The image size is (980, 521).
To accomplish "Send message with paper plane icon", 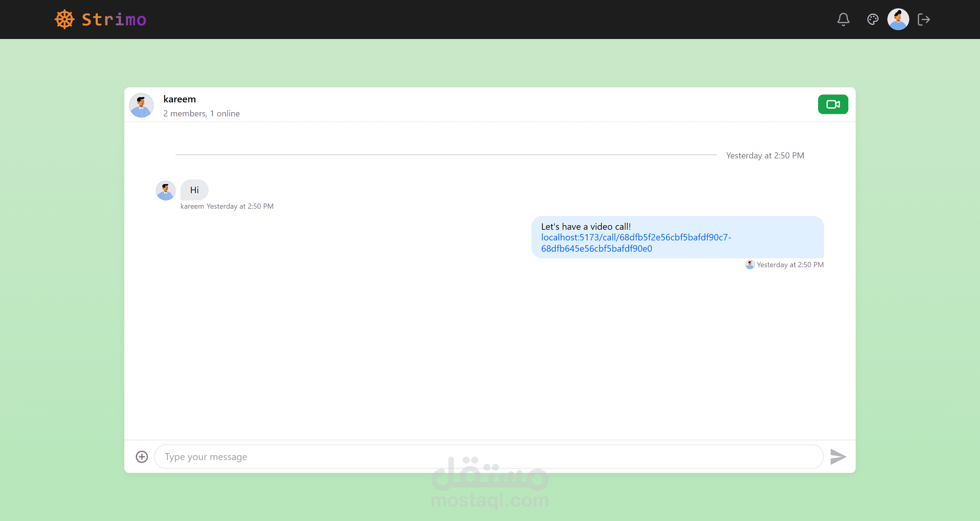I will (x=838, y=456).
